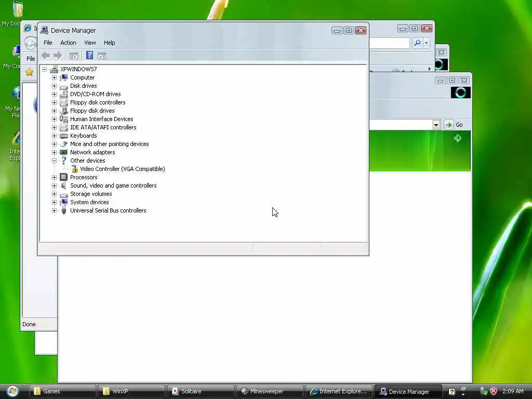The width and height of the screenshot is (532, 399).
Task: Click the Processors chip icon
Action: tap(64, 177)
